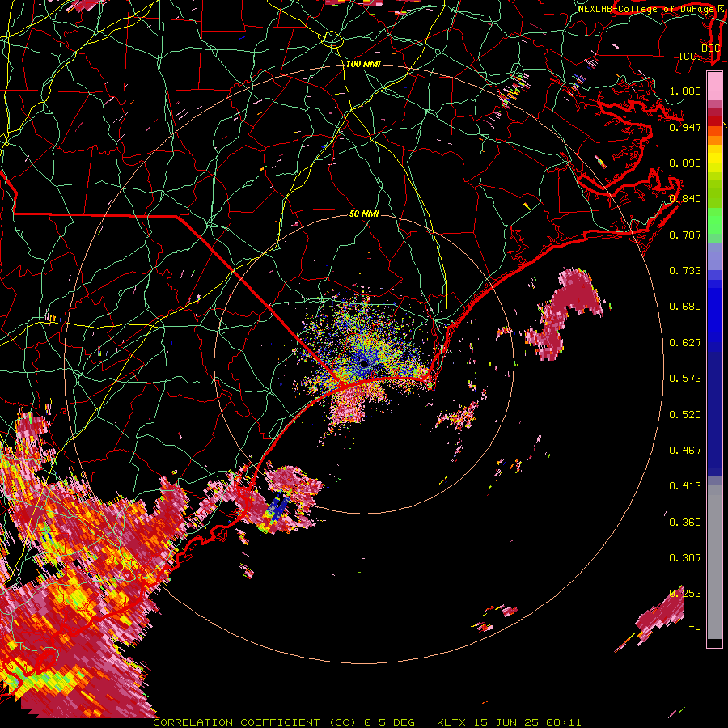Click the 0.520 value on the color scale
The image size is (728, 728).
[x=685, y=415]
